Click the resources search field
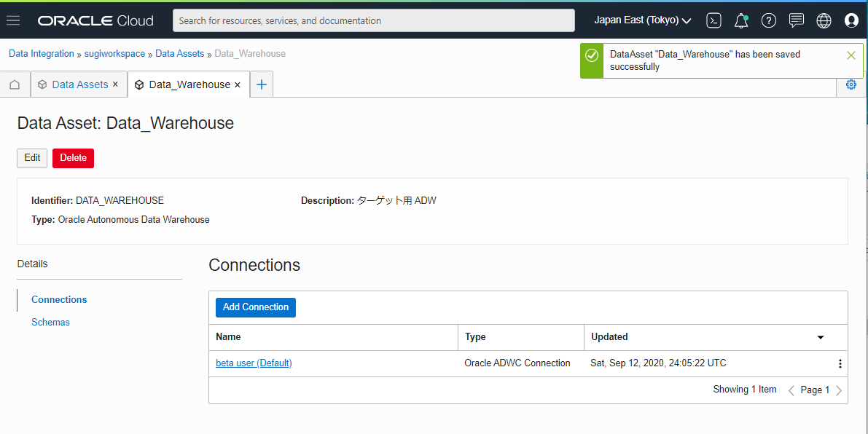The image size is (868, 434). pyautogui.click(x=373, y=20)
